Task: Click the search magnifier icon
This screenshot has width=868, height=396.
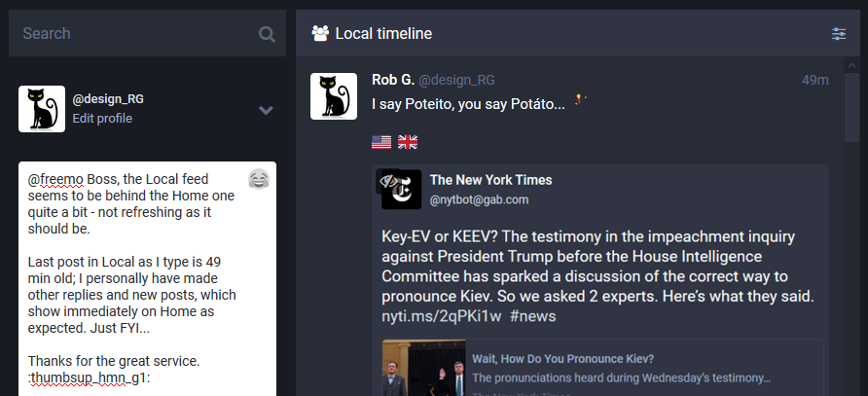Action: click(267, 34)
